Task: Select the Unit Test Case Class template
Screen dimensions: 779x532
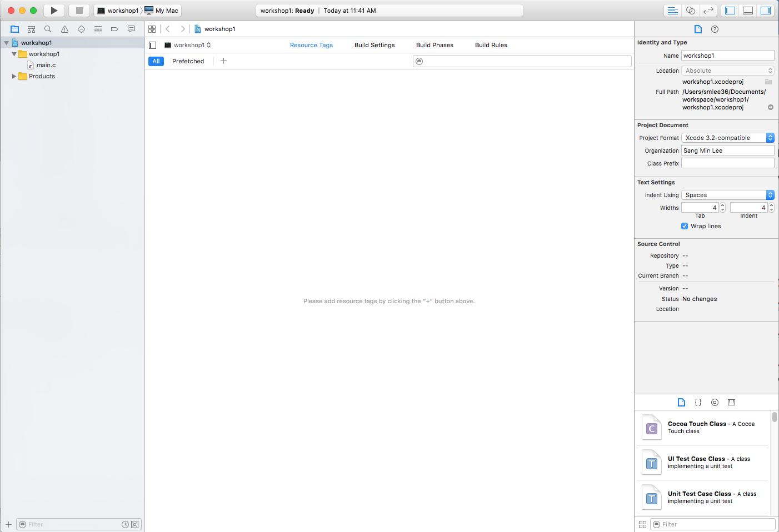Action: click(703, 498)
